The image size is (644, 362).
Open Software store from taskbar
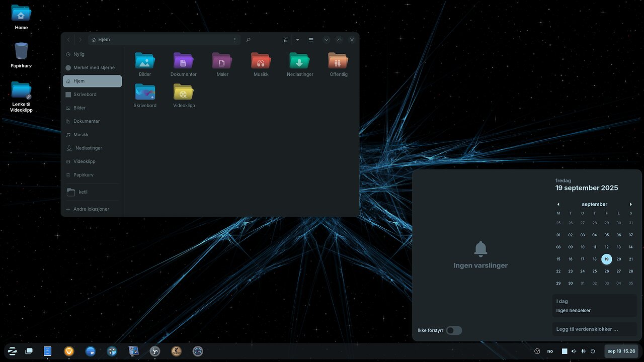click(x=112, y=351)
